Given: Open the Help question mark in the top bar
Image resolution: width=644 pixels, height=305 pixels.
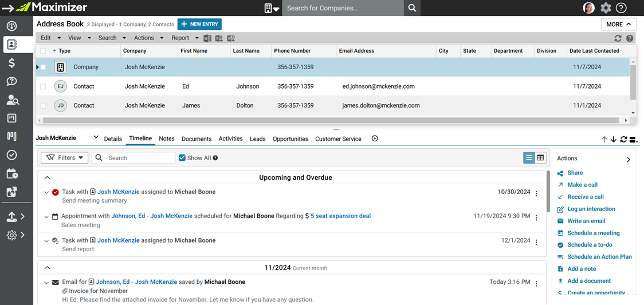Looking at the screenshot, I should point(622,8).
